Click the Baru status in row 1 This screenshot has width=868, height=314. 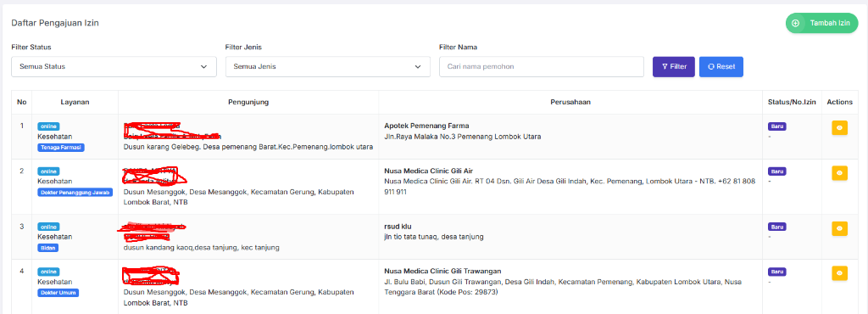coord(777,126)
